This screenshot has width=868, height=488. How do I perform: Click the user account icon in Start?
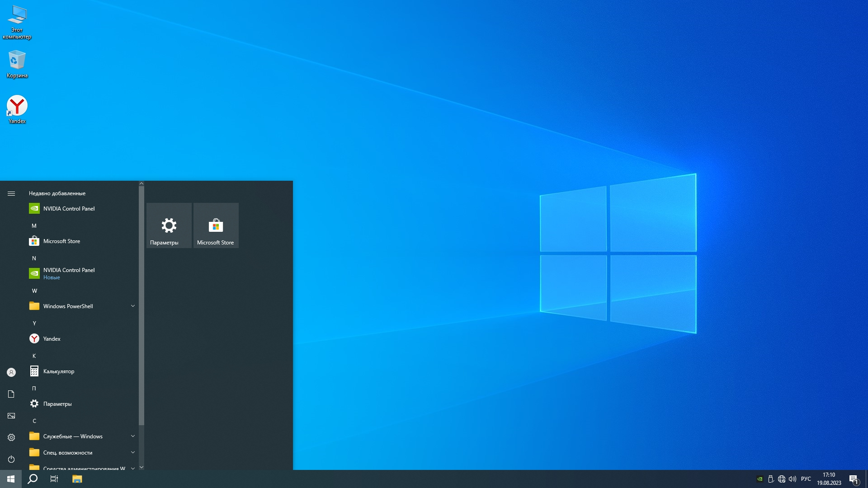click(11, 372)
